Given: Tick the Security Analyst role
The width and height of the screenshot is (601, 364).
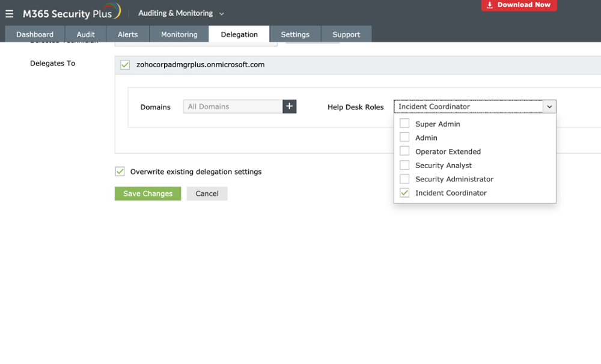Looking at the screenshot, I should tap(404, 165).
